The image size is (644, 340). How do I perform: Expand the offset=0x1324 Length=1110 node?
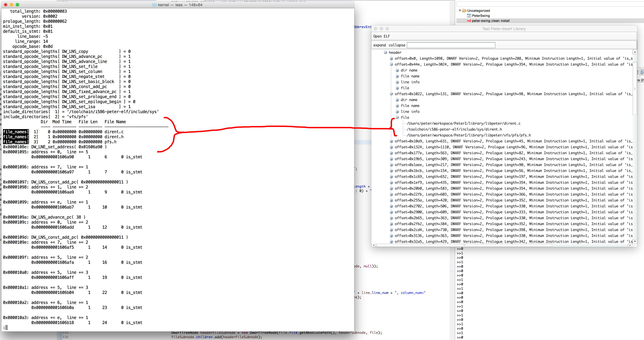coord(391,147)
